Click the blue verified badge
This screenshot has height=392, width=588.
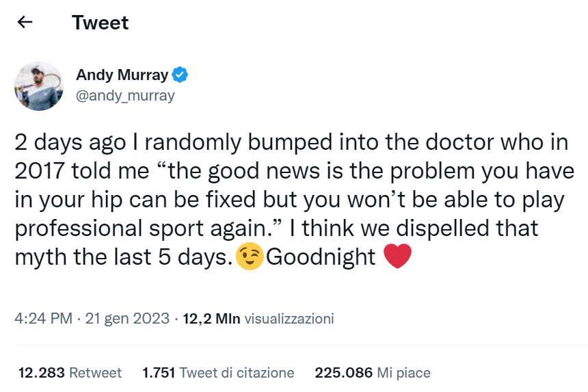tap(180, 75)
